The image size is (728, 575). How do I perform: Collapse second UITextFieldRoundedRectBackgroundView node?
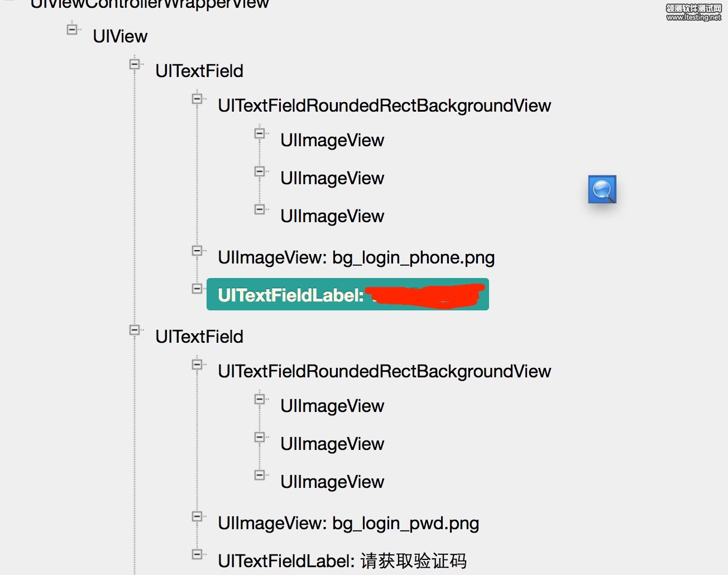[x=197, y=365]
